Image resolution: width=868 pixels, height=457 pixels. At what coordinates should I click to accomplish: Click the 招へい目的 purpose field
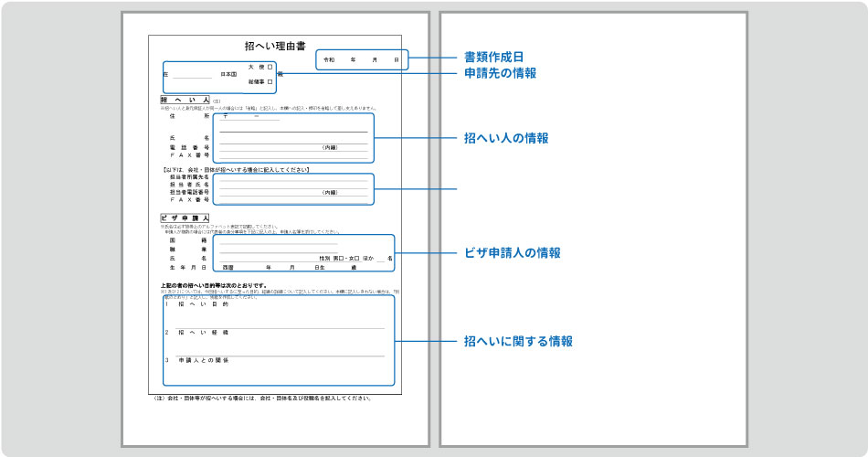[274, 316]
